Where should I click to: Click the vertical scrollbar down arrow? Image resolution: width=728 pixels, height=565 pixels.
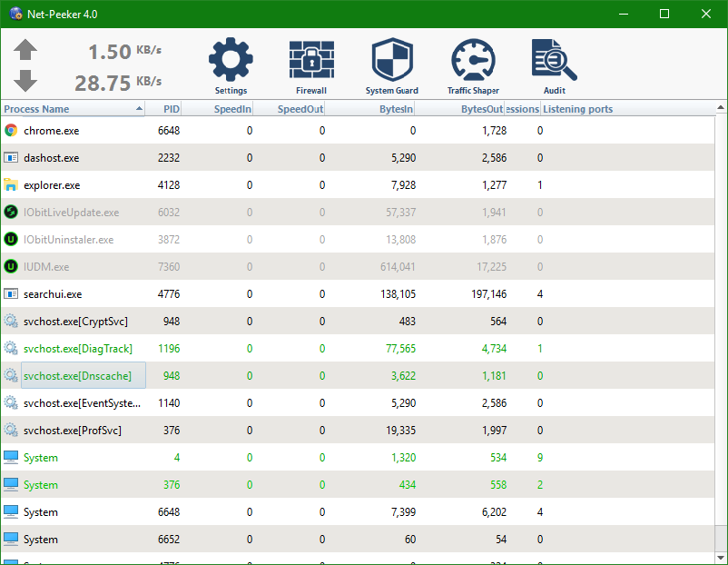tap(719, 556)
